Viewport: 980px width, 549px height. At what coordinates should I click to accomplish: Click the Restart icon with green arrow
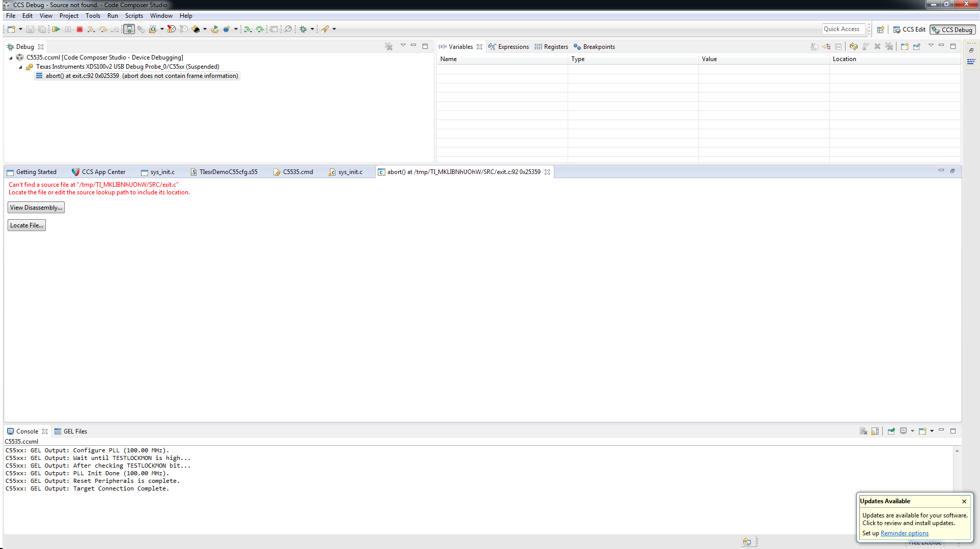pos(215,30)
